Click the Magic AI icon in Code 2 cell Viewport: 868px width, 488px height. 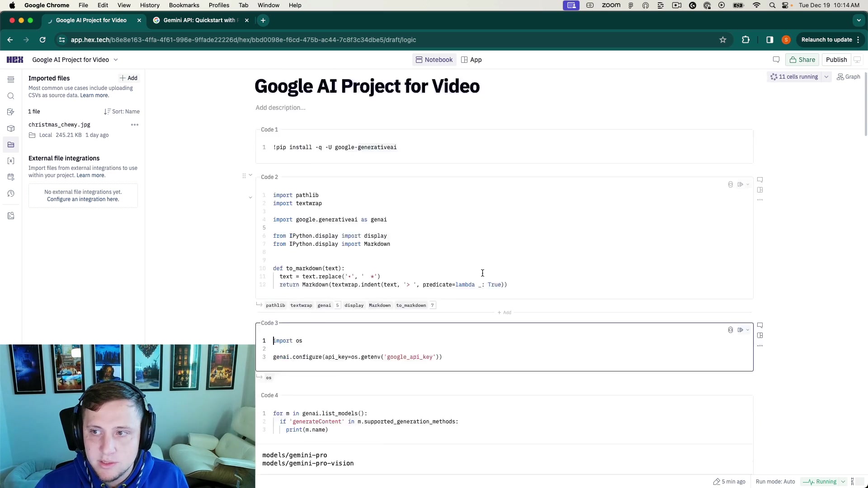[x=731, y=184]
